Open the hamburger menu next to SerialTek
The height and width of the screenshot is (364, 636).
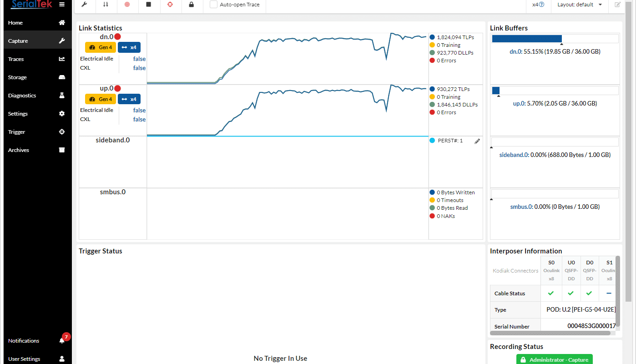[x=62, y=5]
